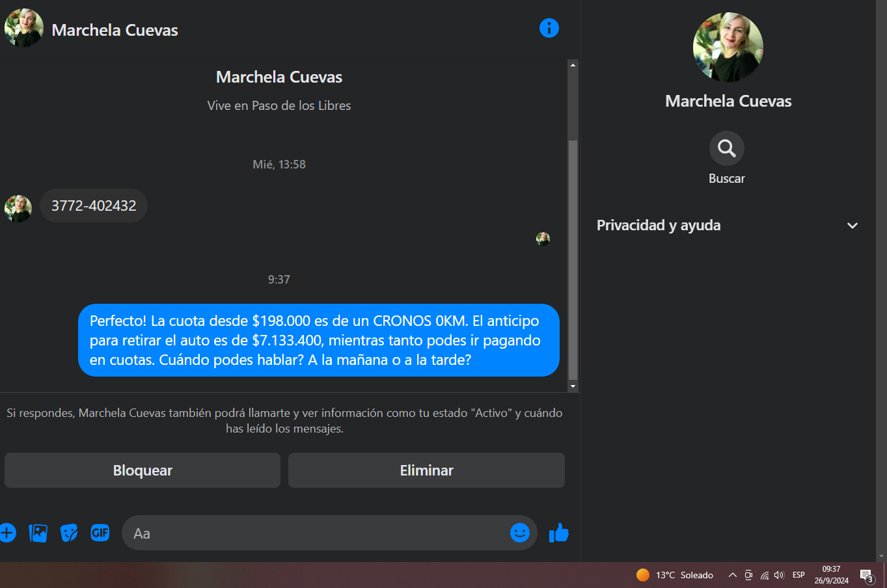Open the sticker picker icon

point(69,533)
